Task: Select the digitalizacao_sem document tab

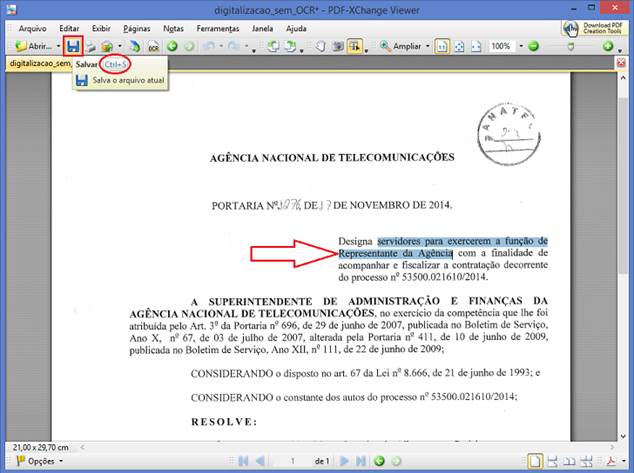Action: click(x=39, y=64)
